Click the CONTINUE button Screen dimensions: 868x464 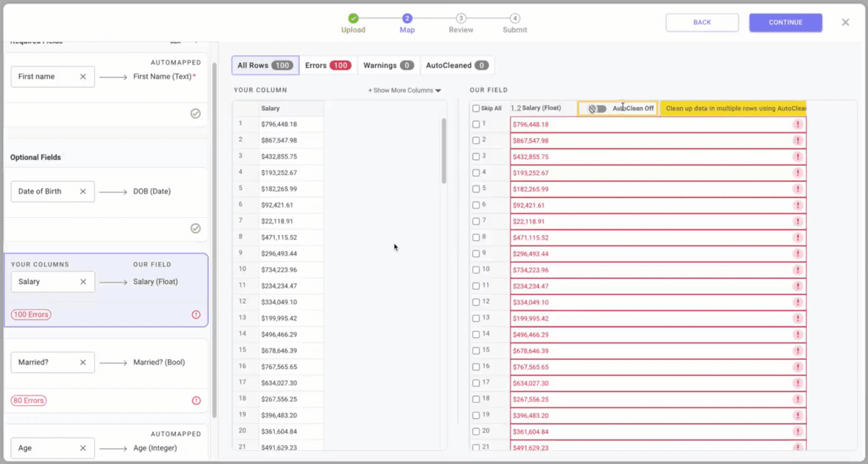coord(785,22)
